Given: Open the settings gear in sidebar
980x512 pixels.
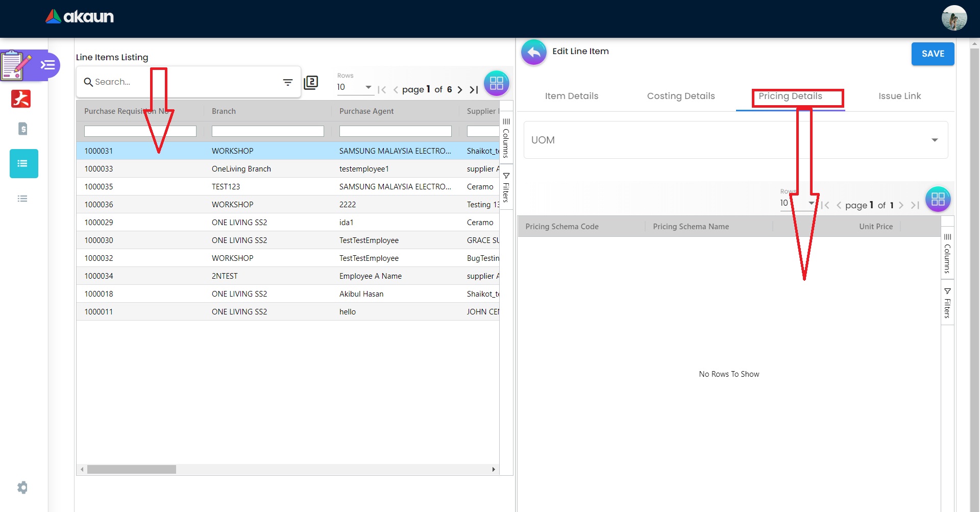Looking at the screenshot, I should pos(22,487).
